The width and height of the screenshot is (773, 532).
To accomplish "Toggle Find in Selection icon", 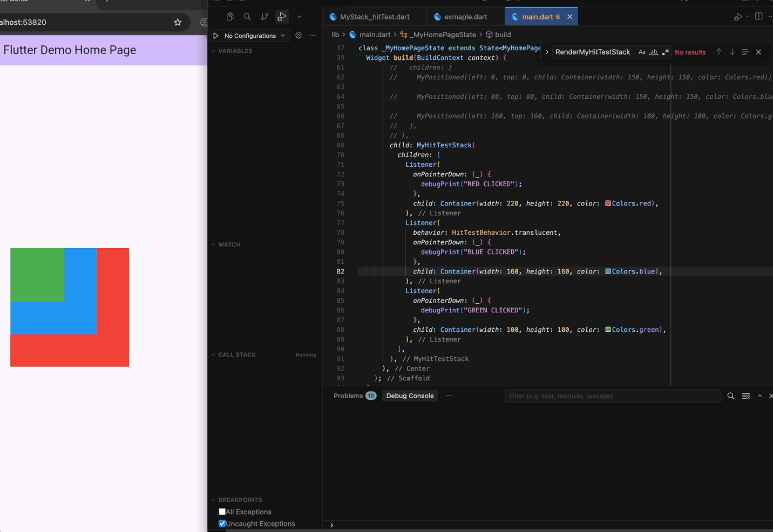I will click(x=745, y=52).
